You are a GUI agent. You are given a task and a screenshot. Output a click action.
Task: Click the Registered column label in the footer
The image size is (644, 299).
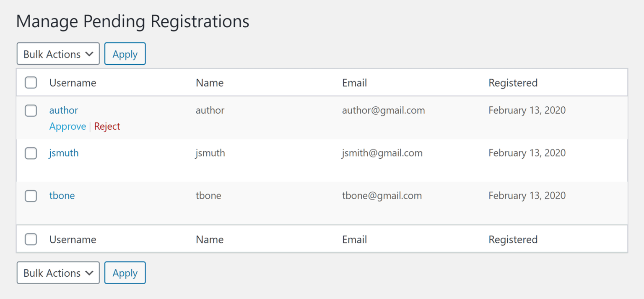click(513, 239)
